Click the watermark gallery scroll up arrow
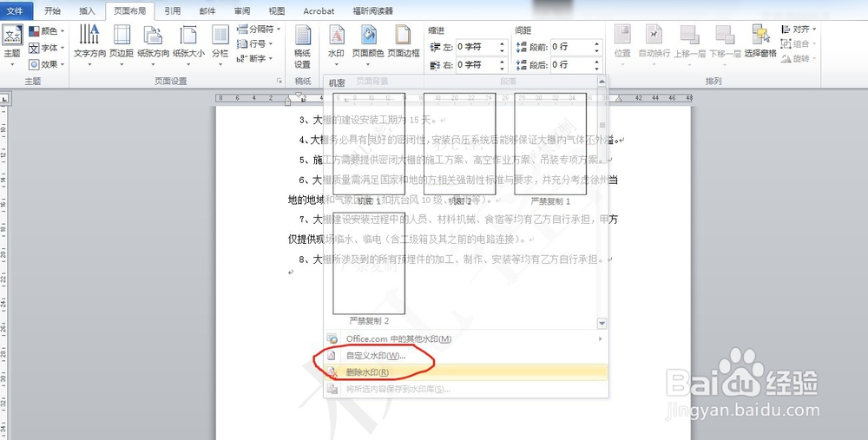 tap(602, 82)
